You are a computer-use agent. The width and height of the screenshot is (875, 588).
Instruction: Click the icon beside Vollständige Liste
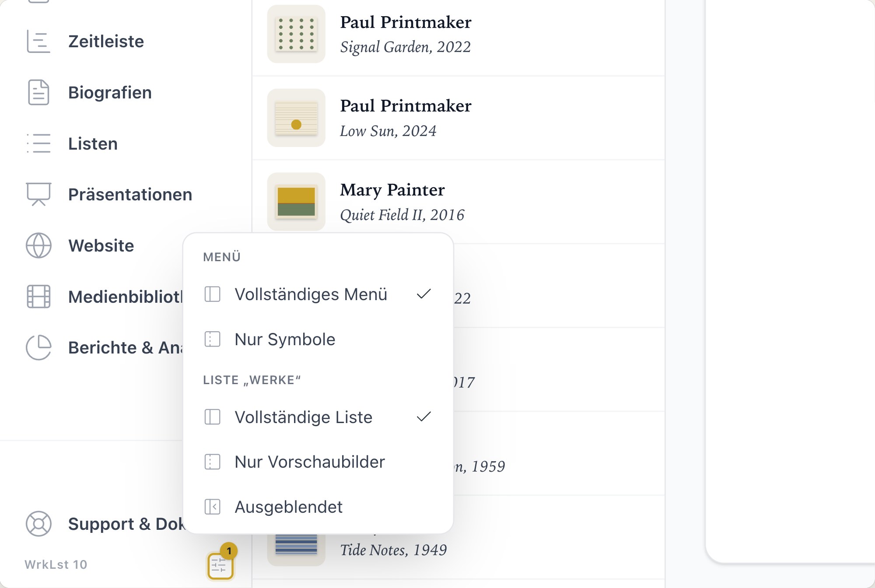pos(213,417)
